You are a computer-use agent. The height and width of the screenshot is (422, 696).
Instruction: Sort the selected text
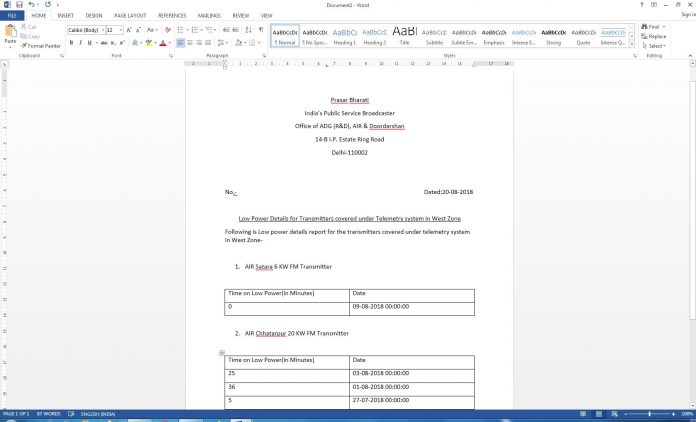[x=249, y=30]
